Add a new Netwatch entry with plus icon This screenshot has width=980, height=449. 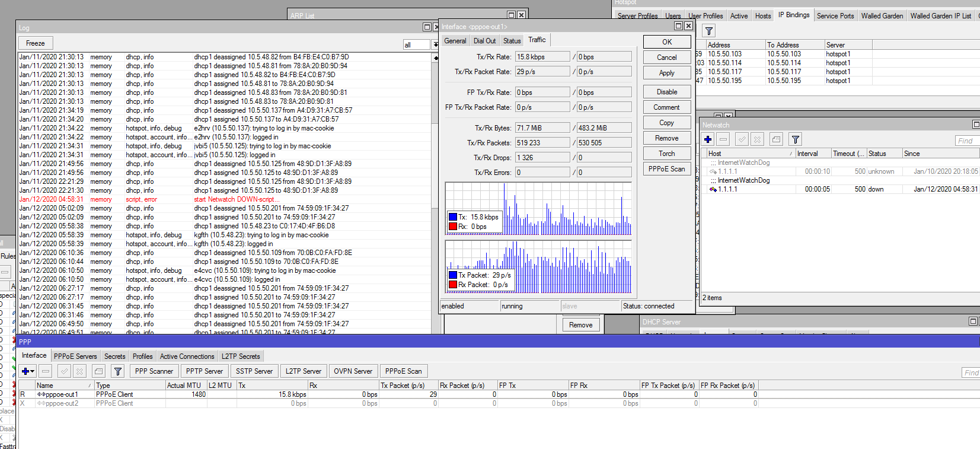(708, 139)
